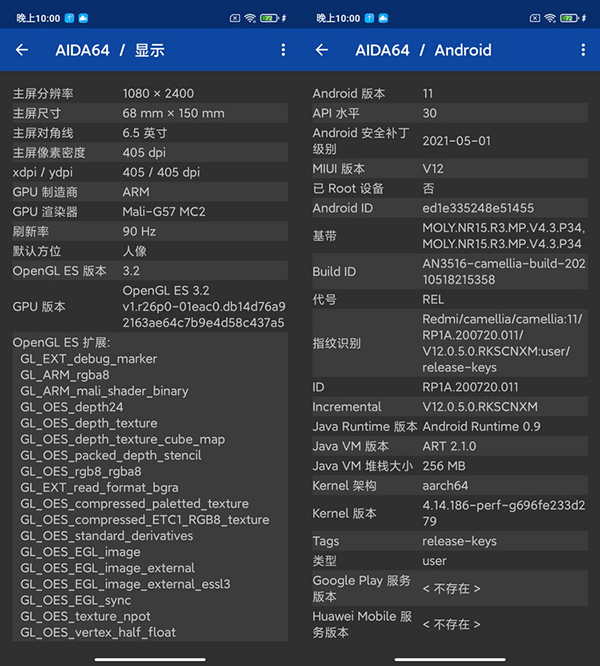Image resolution: width=600 pixels, height=666 pixels.
Task: Tap the Kernel 架构 aarch64 row
Action: tap(450, 485)
